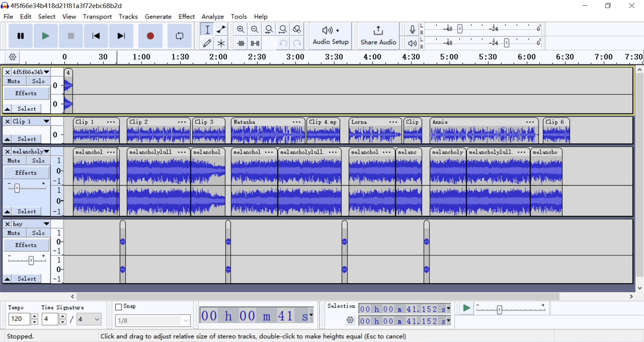Open time signature denominator dropdown

tap(89, 319)
